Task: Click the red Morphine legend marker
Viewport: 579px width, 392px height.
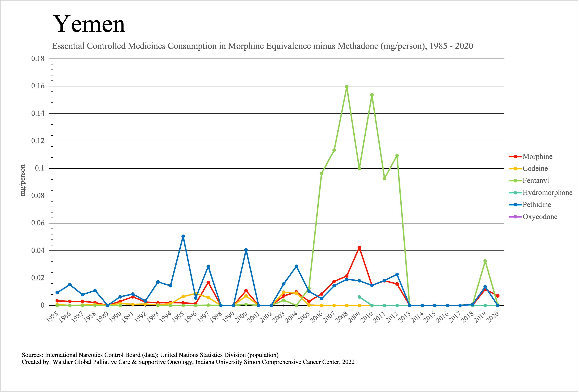Action: click(515, 157)
